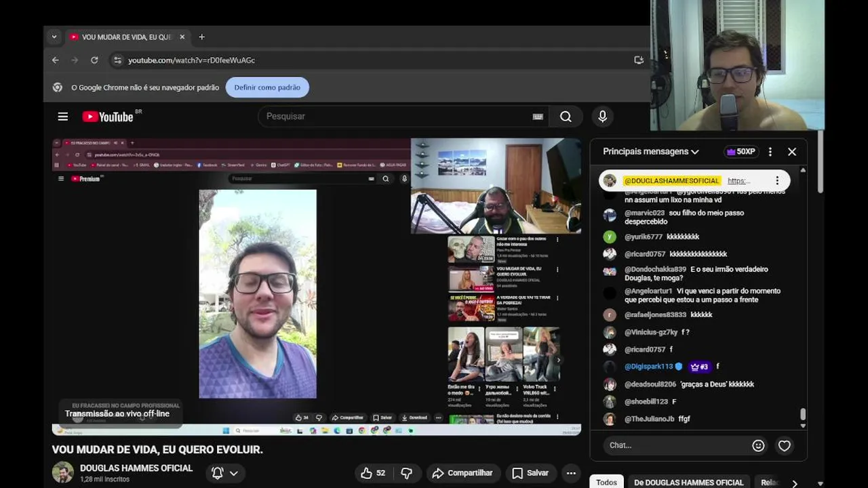Viewport: 868px width, 488px height.
Task: Open the YouTube hamburger guide menu
Action: tap(62, 117)
